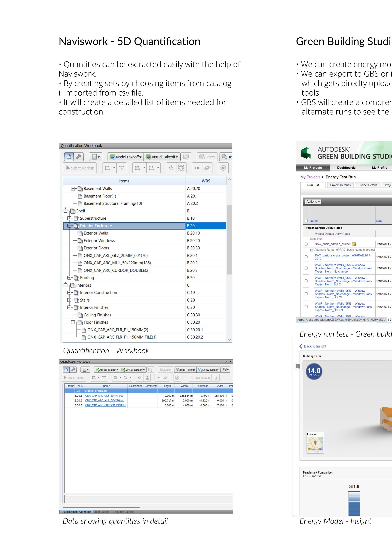This screenshot has height=554, width=392.
Task: Click the Autodesk Green Building Studio logo
Action: pos(306,153)
